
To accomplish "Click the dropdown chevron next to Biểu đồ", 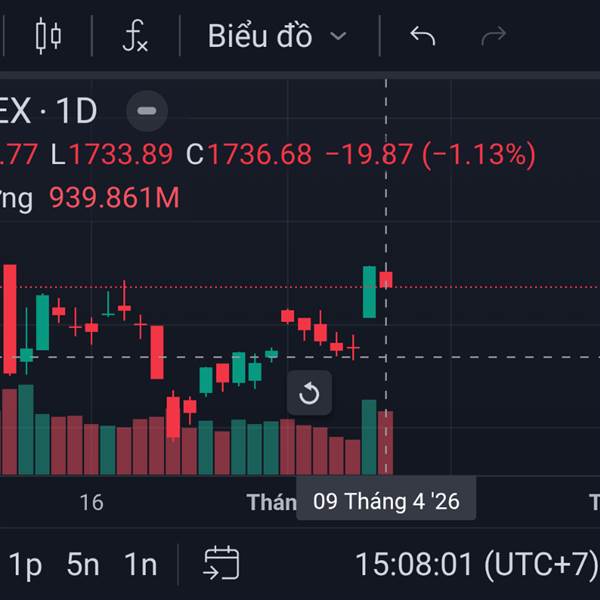I will 338,36.
